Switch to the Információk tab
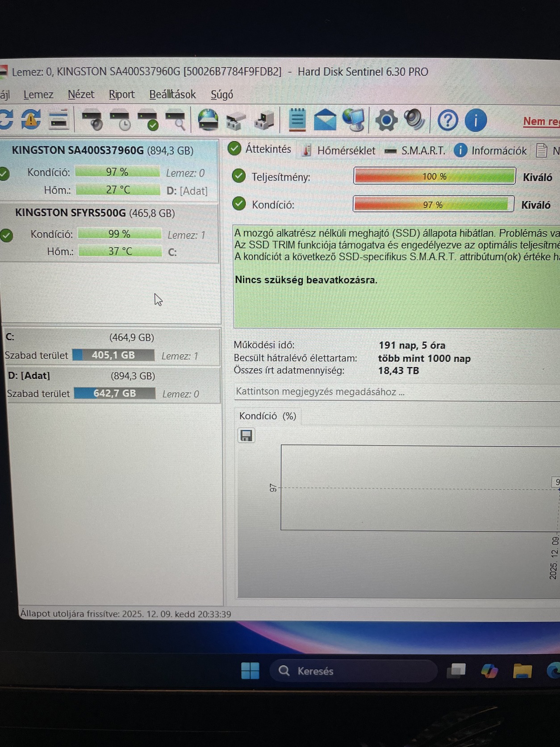Viewport: 560px width, 747px height. (x=490, y=151)
